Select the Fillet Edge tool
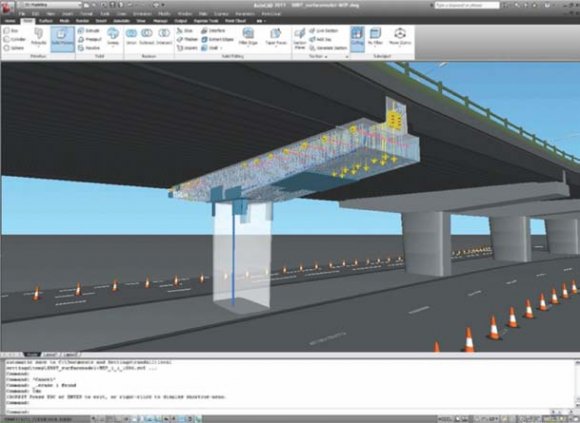 (x=248, y=36)
